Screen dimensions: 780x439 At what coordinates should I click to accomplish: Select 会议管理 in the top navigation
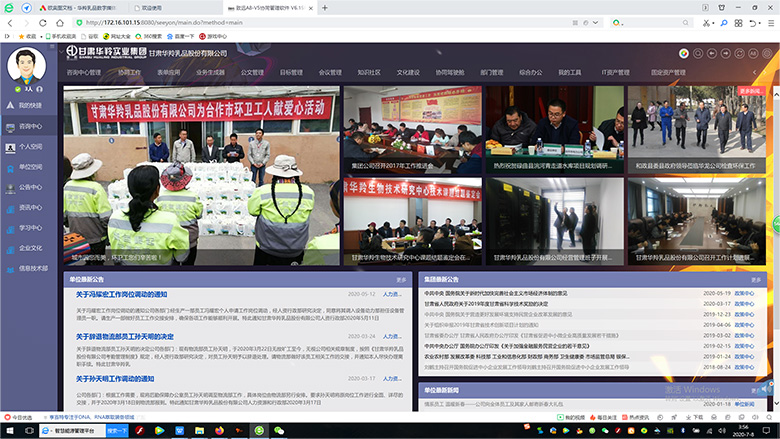click(x=330, y=73)
